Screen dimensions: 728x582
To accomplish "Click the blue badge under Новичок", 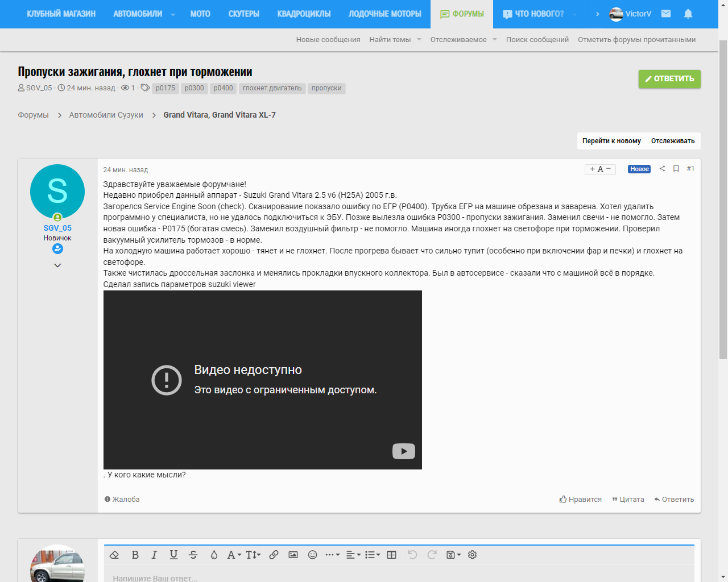I will point(57,249).
